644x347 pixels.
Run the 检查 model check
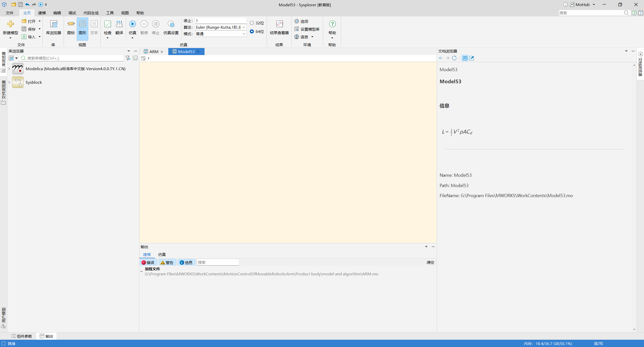click(107, 24)
